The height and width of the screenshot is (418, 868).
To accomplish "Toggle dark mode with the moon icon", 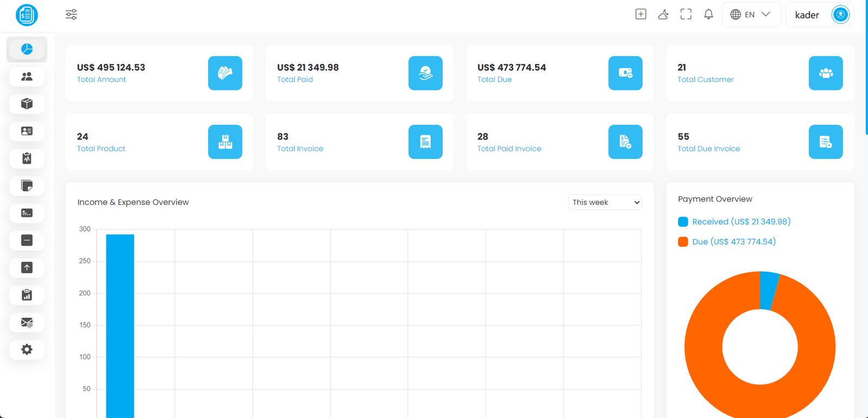I will 663,15.
